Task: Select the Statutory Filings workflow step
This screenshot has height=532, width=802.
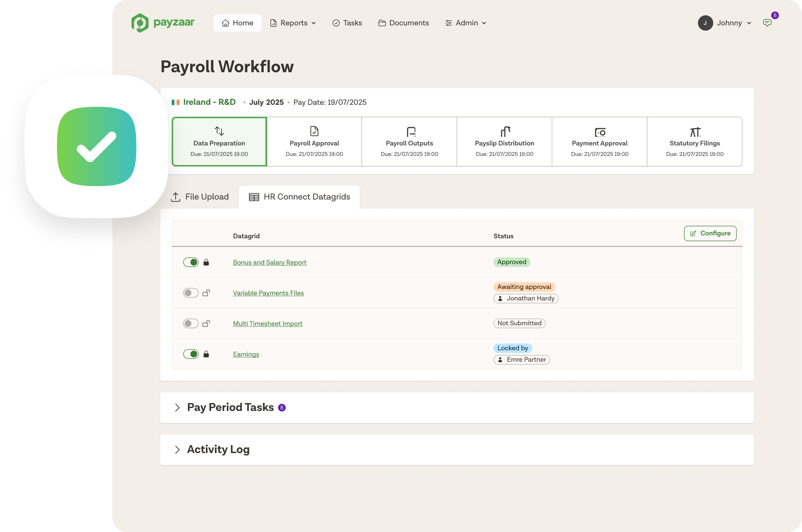Action: [695, 142]
